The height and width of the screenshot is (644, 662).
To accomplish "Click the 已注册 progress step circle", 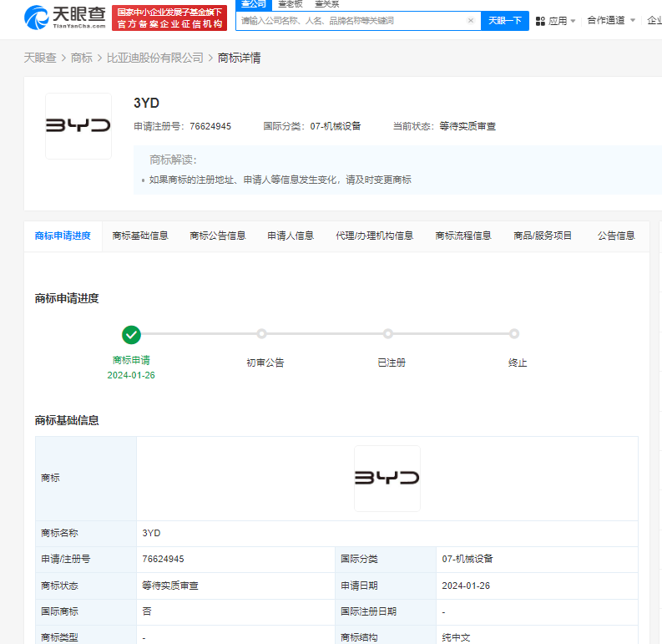I will (388, 334).
